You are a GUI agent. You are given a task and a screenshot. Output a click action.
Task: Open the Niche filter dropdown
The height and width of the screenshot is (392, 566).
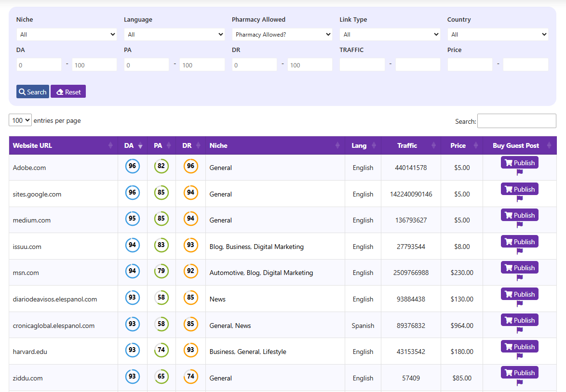[67, 35]
